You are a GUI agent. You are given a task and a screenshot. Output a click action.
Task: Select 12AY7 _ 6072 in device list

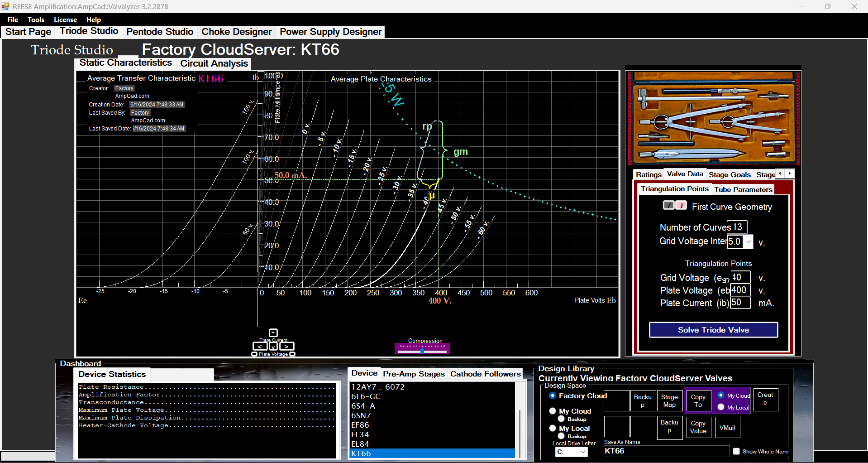pos(433,387)
